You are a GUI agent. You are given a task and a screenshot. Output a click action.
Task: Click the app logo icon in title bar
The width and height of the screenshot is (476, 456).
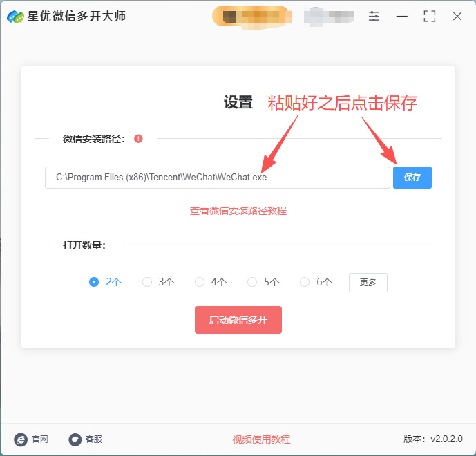[15, 17]
